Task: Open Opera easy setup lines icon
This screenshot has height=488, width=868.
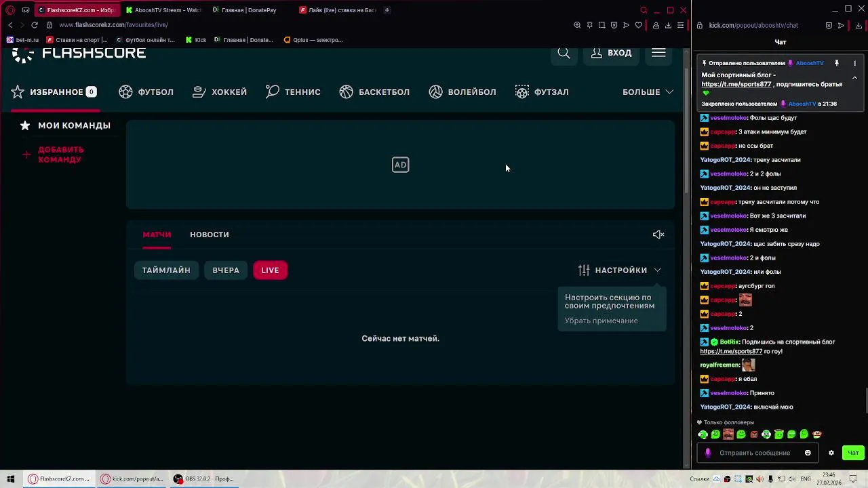Action: (680, 25)
